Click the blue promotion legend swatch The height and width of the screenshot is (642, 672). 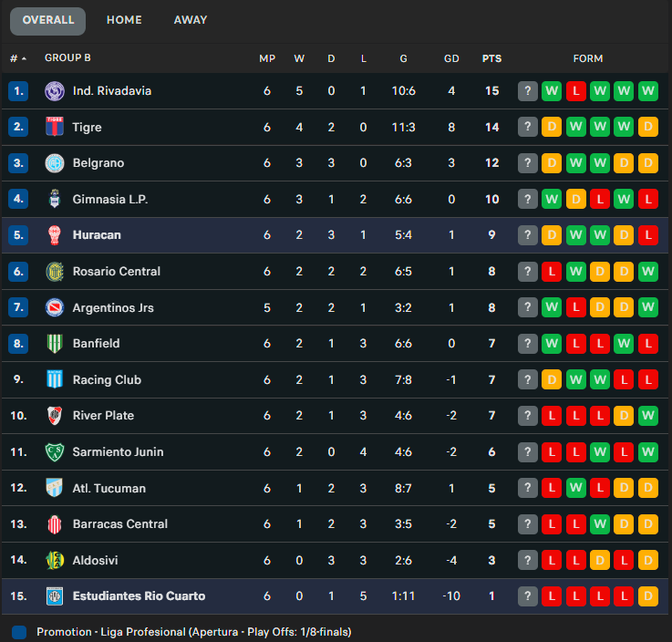(x=19, y=632)
